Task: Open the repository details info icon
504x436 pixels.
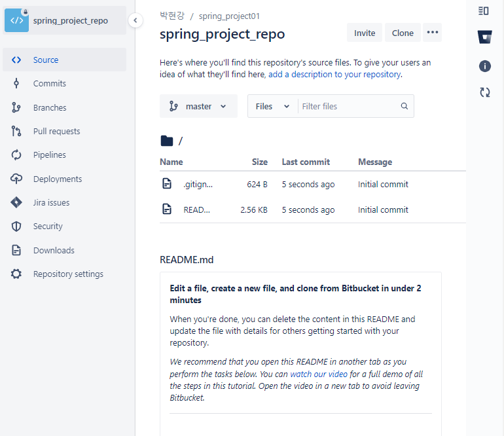Action: [x=485, y=66]
